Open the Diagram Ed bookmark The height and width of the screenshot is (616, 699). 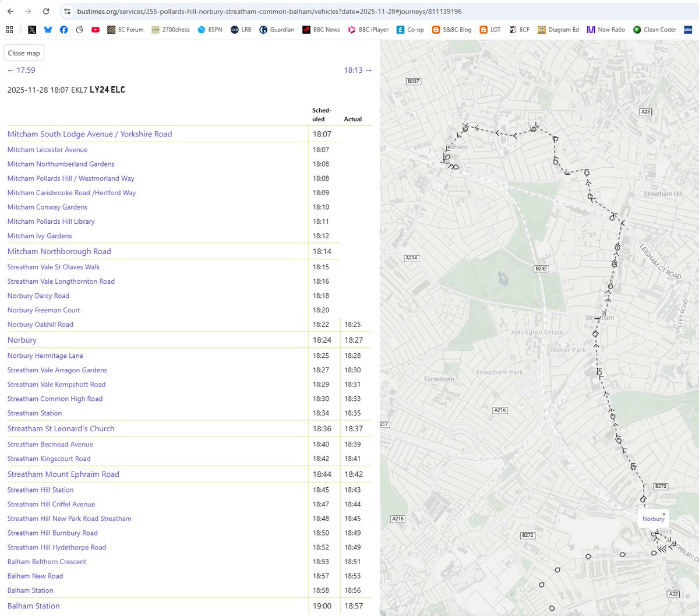coord(558,29)
